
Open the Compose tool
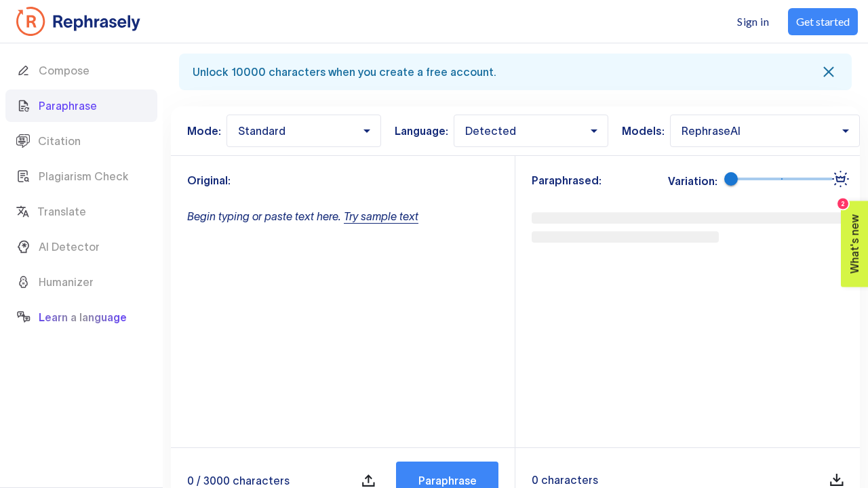pos(63,70)
